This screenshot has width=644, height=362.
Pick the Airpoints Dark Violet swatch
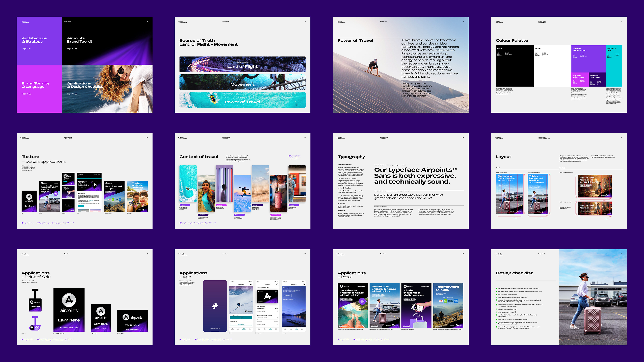coord(597,79)
